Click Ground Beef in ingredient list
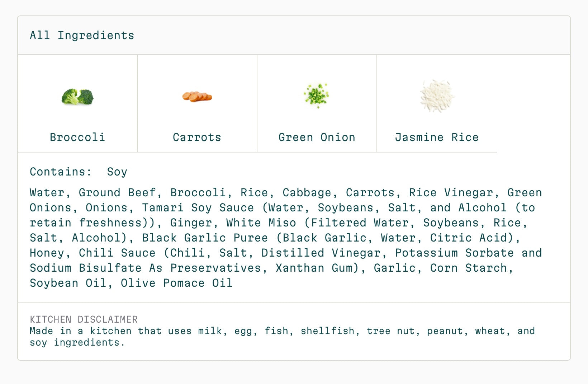588x384 pixels. 117,193
